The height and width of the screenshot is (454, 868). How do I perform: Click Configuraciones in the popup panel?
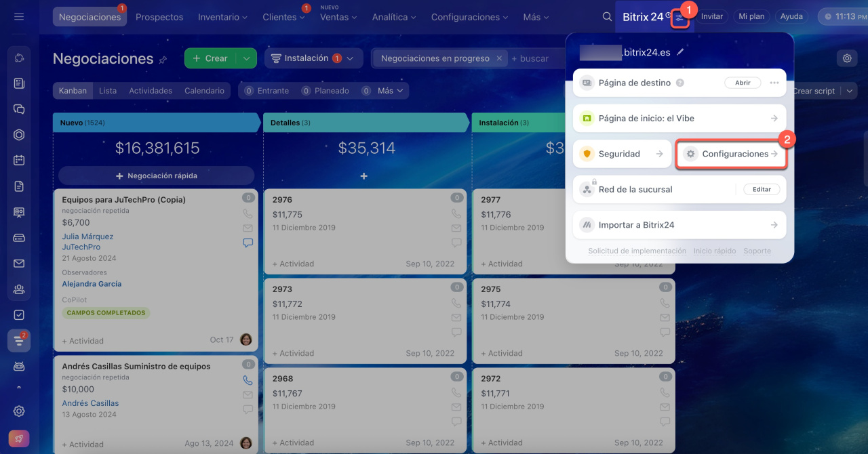pyautogui.click(x=731, y=154)
